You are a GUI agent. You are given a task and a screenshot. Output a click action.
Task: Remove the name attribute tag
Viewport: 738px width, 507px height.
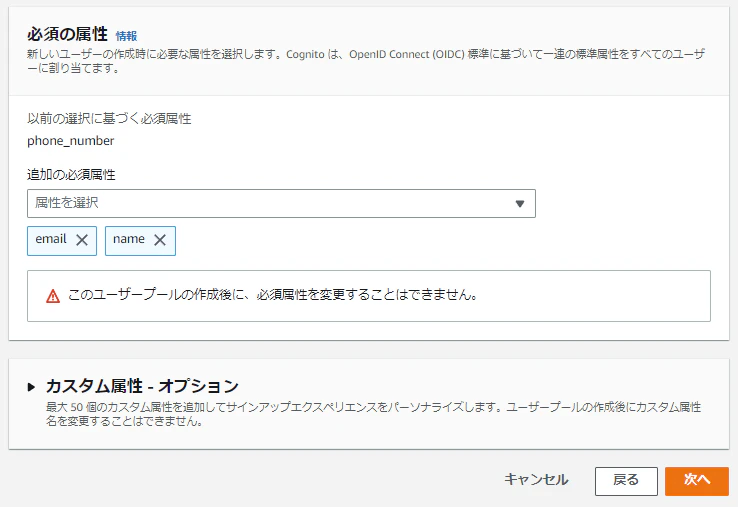pos(160,240)
